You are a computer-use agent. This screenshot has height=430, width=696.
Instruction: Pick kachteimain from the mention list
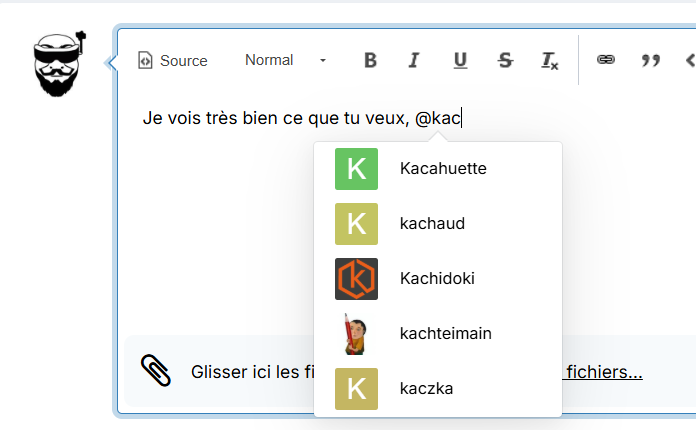click(445, 334)
